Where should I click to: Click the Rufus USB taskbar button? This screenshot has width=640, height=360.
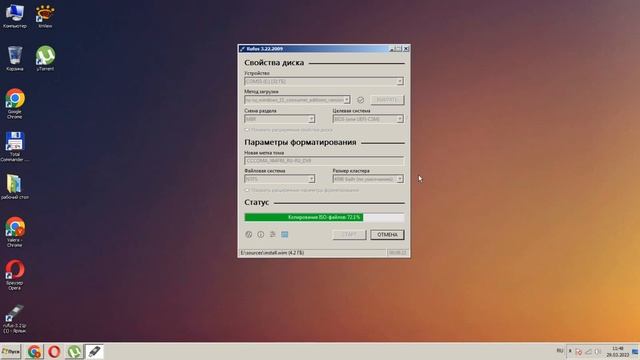click(94, 351)
